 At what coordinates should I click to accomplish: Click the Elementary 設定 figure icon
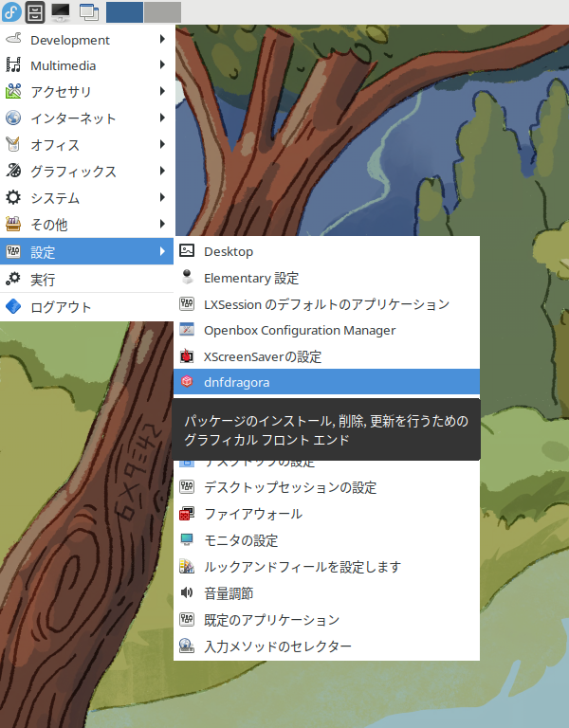click(x=187, y=277)
